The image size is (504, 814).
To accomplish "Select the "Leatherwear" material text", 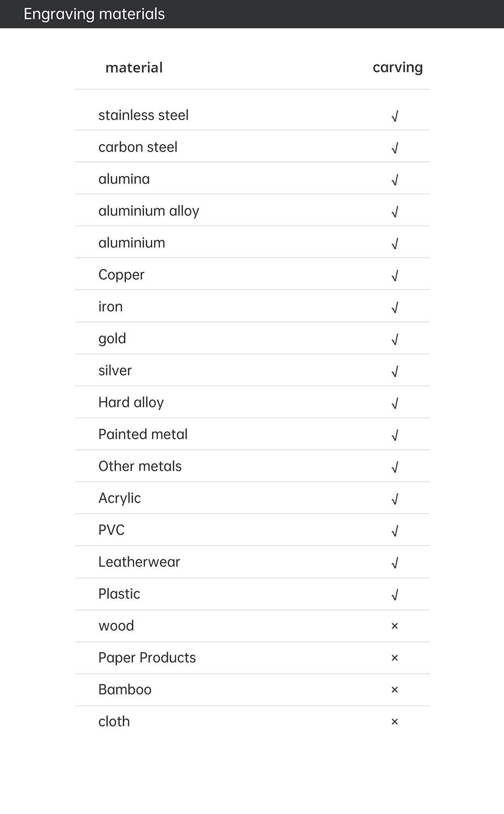I will pyautogui.click(x=139, y=562).
